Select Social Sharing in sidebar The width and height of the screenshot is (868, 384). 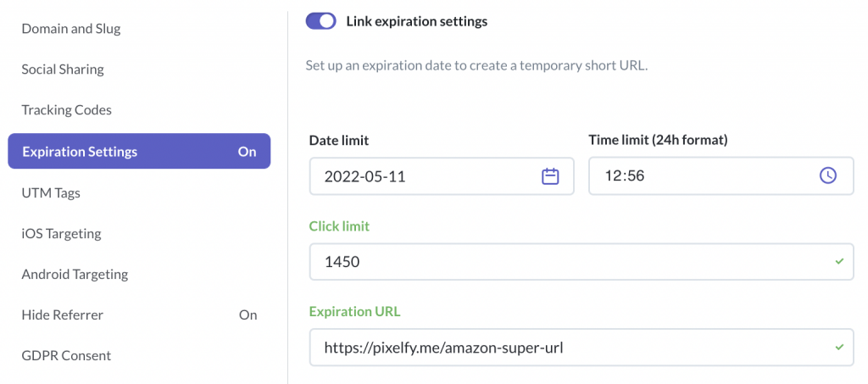coord(63,70)
